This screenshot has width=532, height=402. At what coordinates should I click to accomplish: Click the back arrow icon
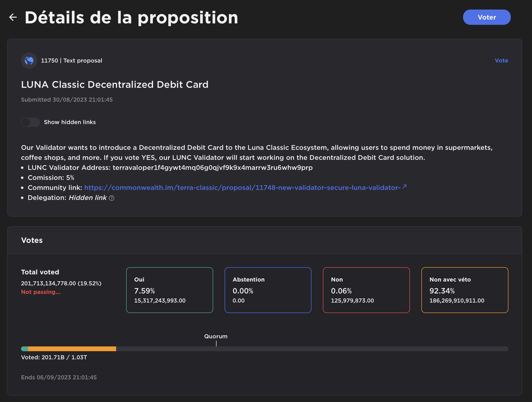13,17
